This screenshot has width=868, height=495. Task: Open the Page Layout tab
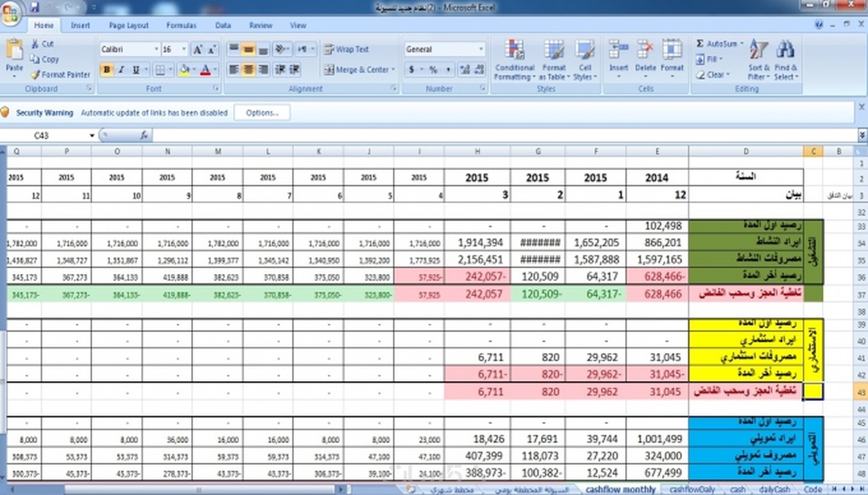pyautogui.click(x=129, y=25)
